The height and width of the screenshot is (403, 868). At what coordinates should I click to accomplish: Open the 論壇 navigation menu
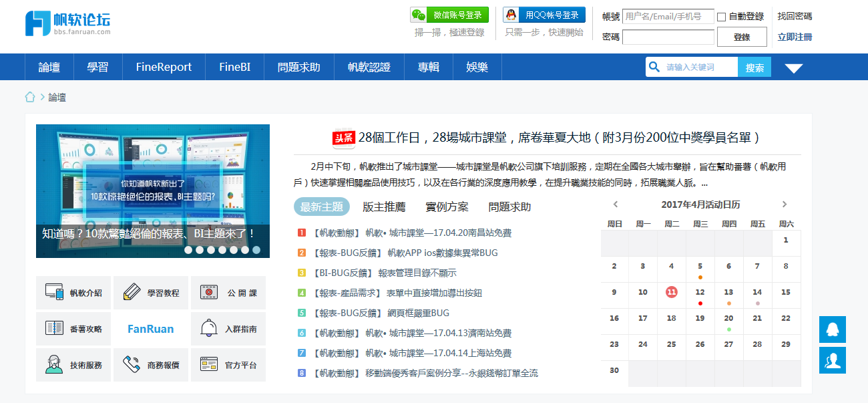(49, 67)
